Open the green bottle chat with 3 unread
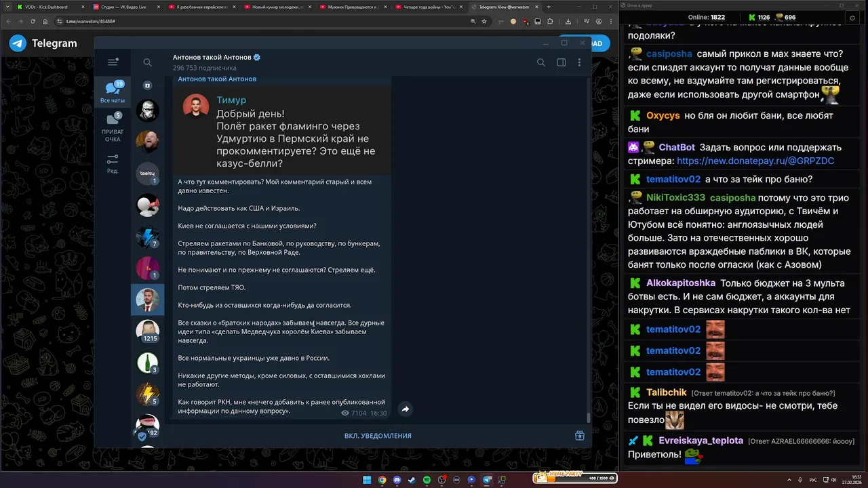This screenshot has width=868, height=488. (x=147, y=363)
